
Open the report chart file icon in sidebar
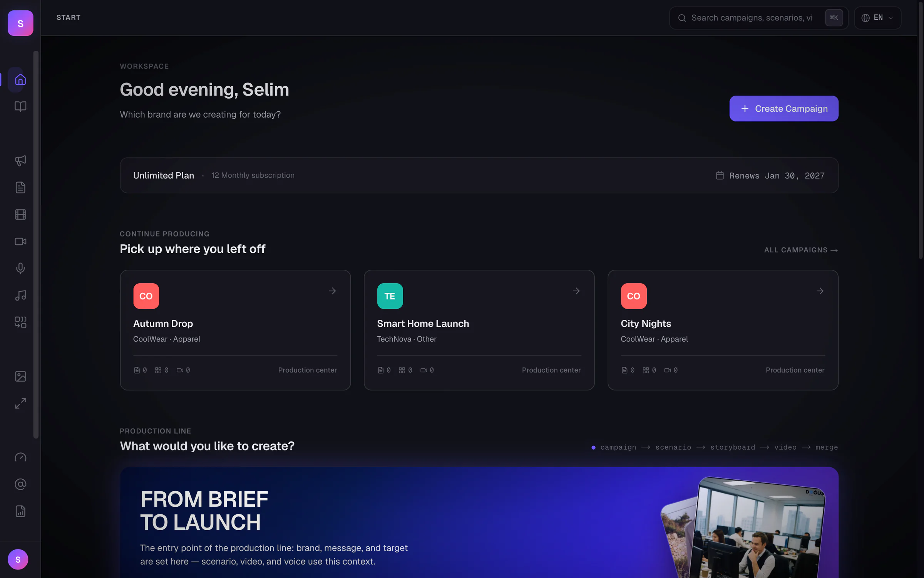point(20,511)
